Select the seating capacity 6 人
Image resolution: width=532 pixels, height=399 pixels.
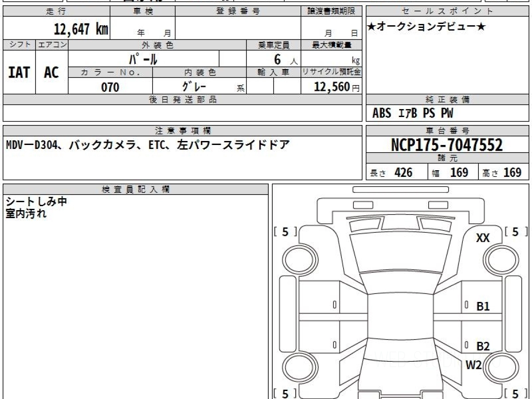pos(286,59)
